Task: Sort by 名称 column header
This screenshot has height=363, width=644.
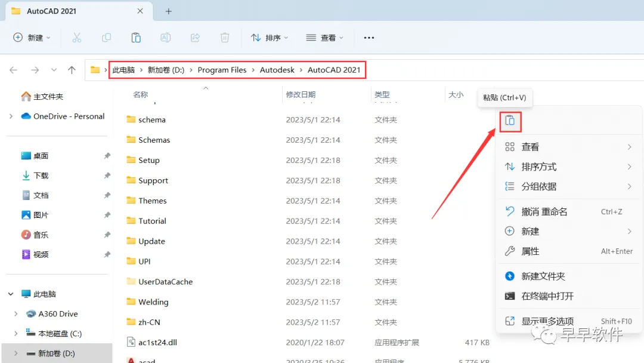Action: point(141,94)
